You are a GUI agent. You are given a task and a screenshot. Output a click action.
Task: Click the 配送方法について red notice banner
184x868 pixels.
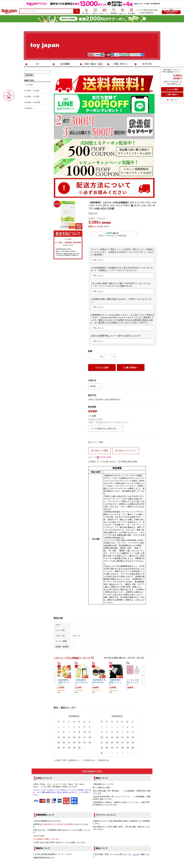[x=104, y=188]
